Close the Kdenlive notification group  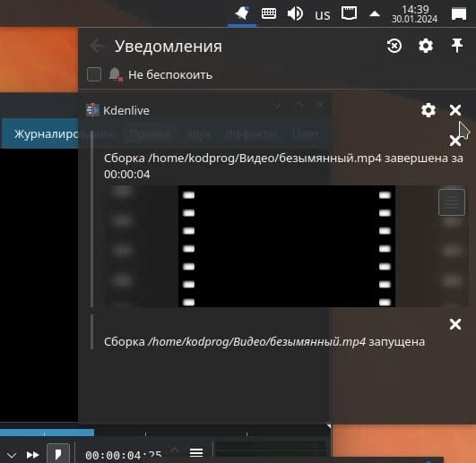[455, 110]
